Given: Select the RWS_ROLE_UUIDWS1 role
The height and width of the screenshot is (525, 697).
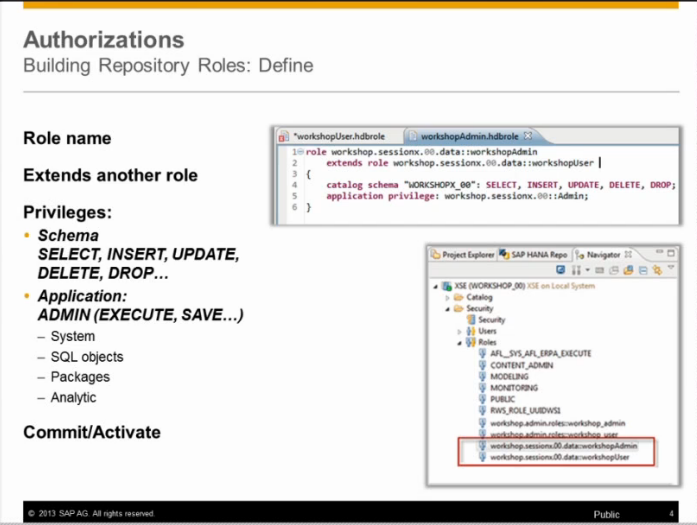Looking at the screenshot, I should pyautogui.click(x=525, y=411).
